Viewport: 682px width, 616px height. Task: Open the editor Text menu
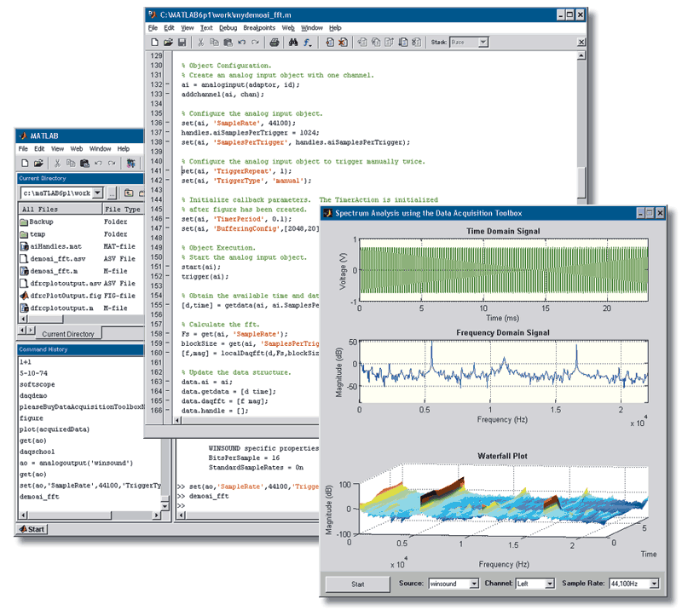click(x=206, y=28)
